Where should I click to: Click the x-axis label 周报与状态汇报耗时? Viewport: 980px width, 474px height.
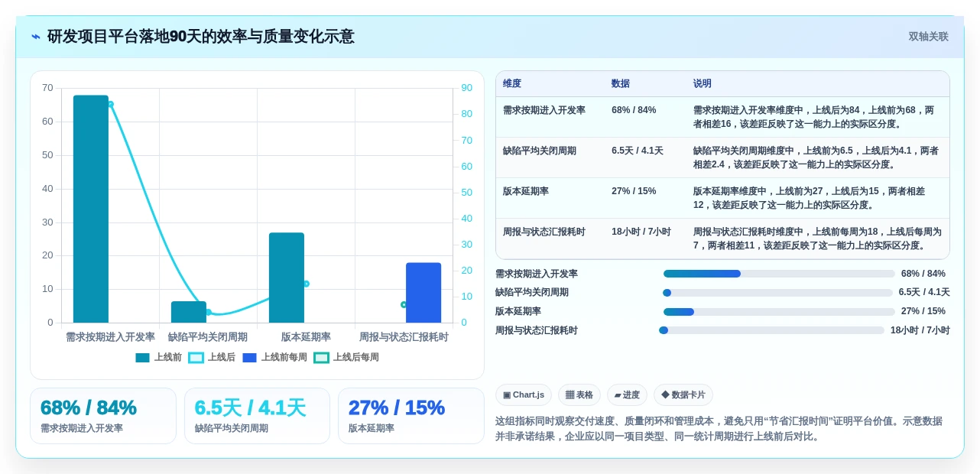click(x=404, y=337)
